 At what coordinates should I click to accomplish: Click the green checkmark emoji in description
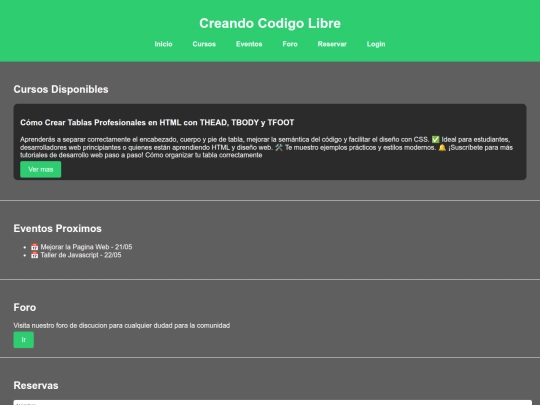pos(436,139)
